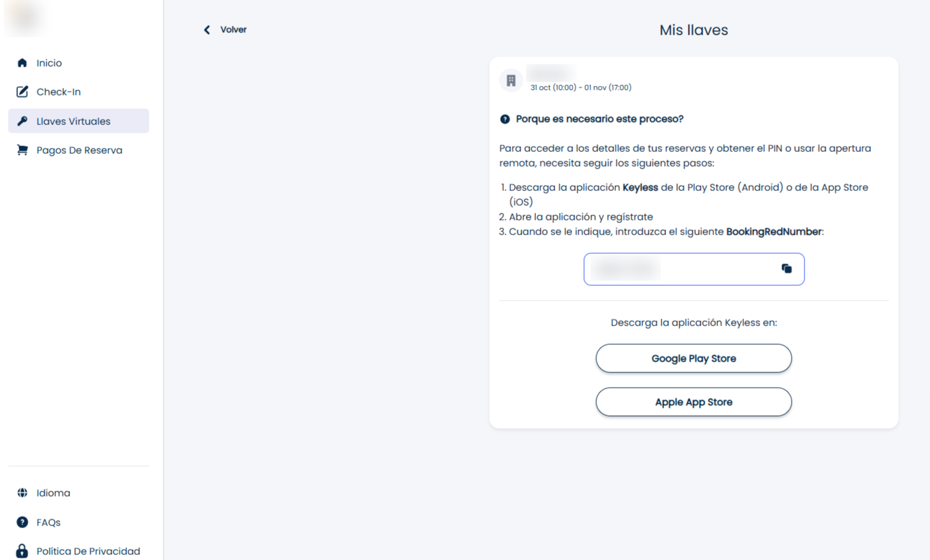The image size is (930, 560).
Task: Click the globe icon for Idioma
Action: (22, 493)
